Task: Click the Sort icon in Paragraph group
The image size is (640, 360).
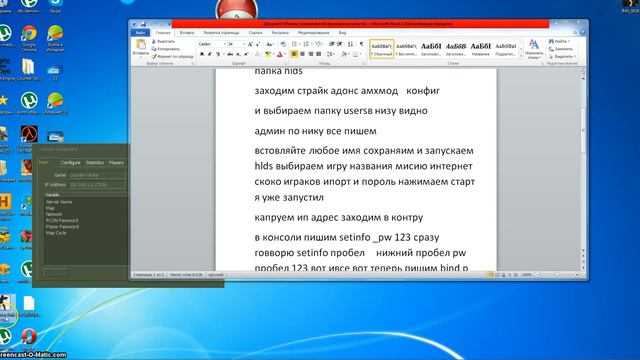Action: click(x=351, y=44)
